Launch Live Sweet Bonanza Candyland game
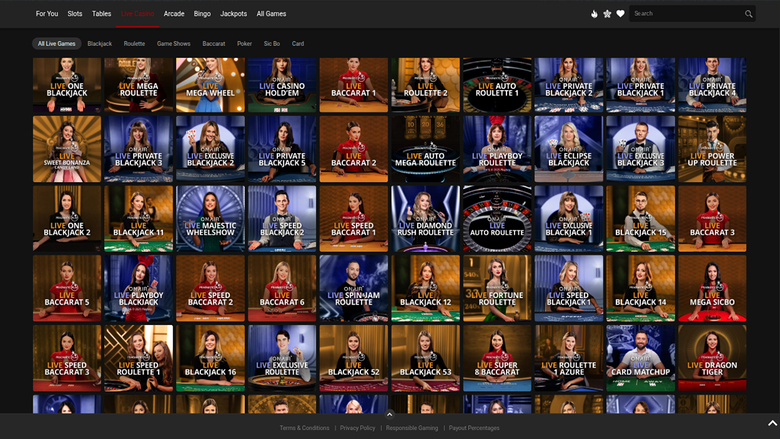The image size is (780, 439). coord(67,149)
